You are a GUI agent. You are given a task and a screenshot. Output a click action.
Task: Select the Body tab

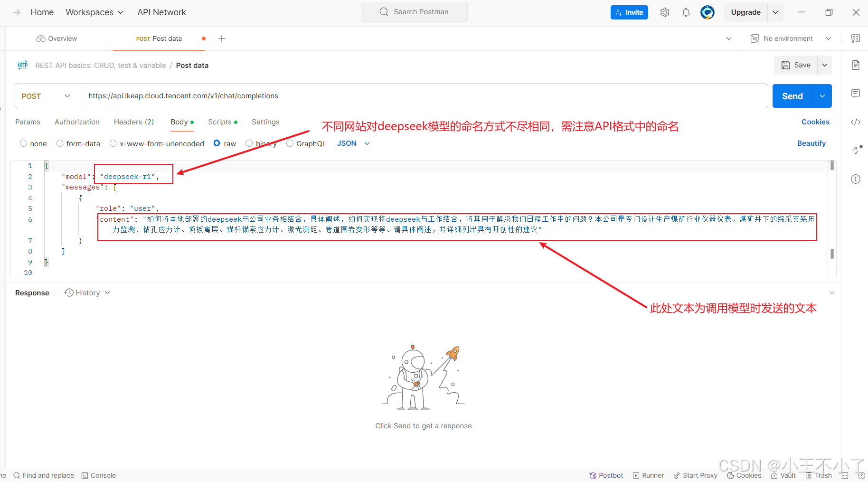coord(182,122)
